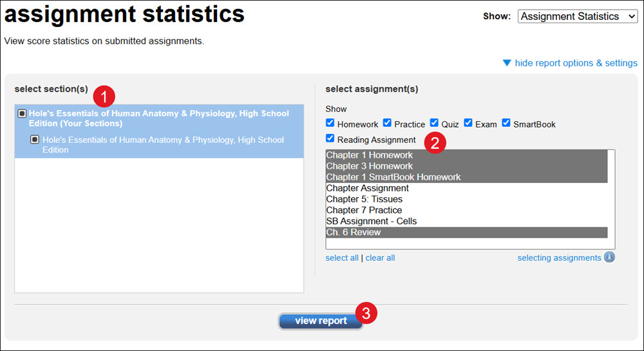Uncheck the Practice checkbox
The width and height of the screenshot is (644, 351).
pos(387,123)
